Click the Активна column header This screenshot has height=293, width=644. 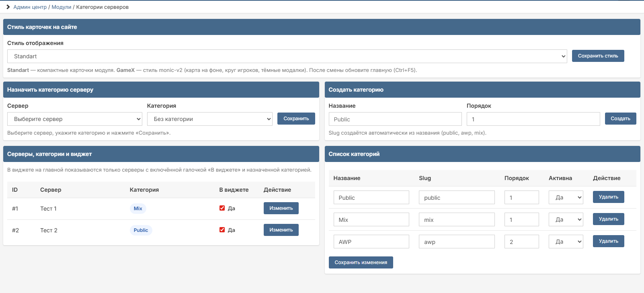tap(560, 178)
